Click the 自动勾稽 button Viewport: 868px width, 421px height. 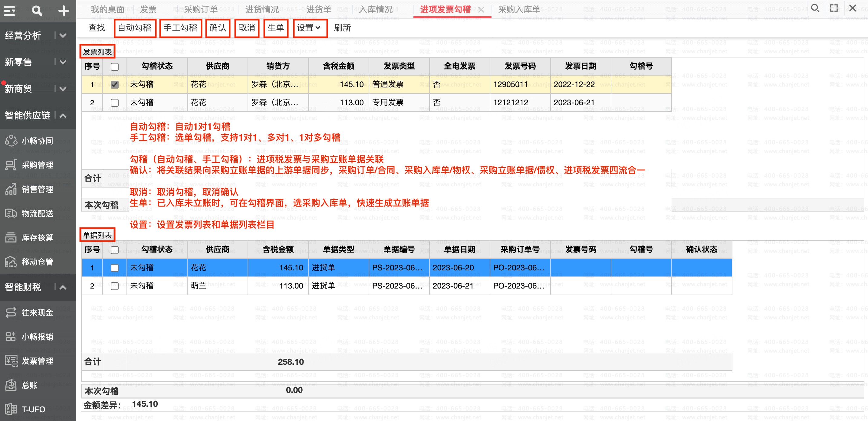pyautogui.click(x=135, y=28)
